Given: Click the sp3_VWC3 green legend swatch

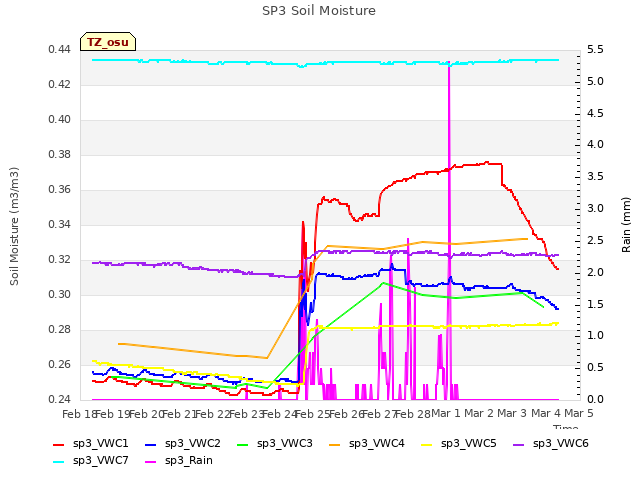Looking at the screenshot, I should pos(243,444).
